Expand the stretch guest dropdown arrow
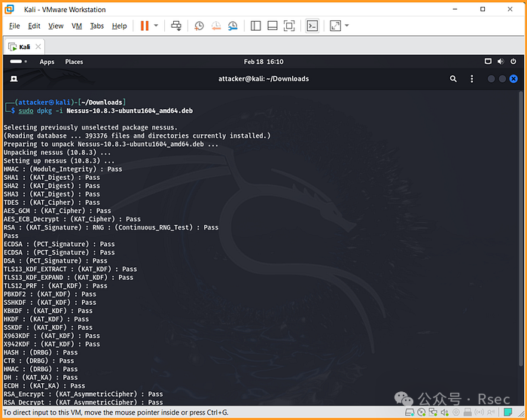The width and height of the screenshot is (527, 420). 347,26
